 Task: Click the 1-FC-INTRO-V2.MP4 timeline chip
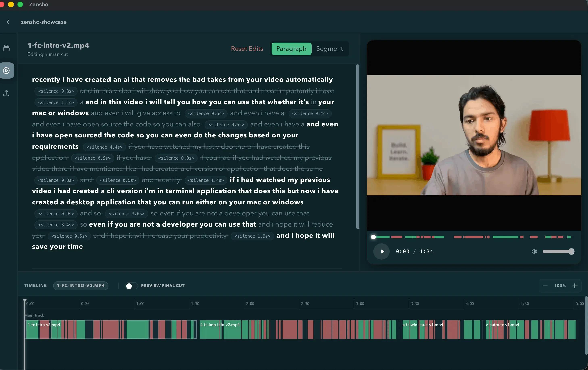point(81,286)
